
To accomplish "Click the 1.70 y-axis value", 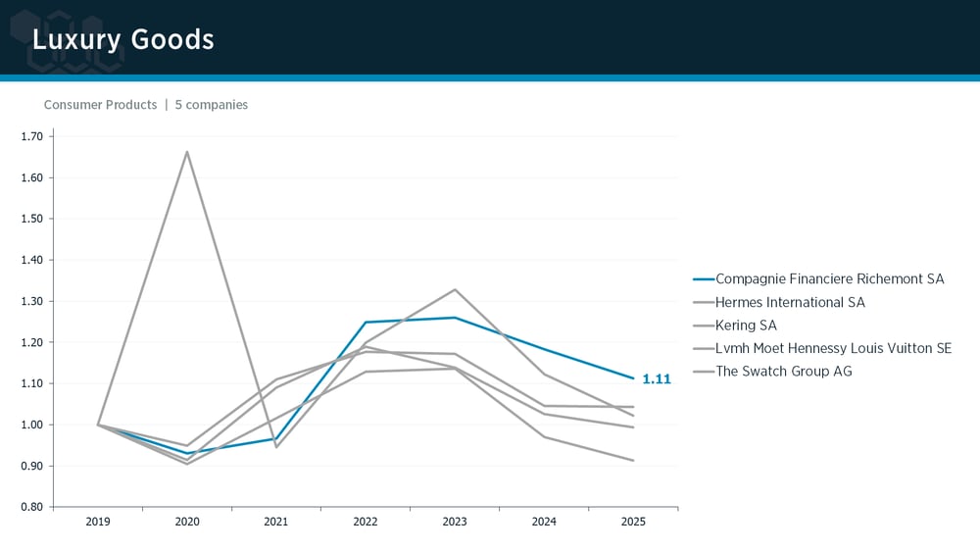I will pos(32,136).
